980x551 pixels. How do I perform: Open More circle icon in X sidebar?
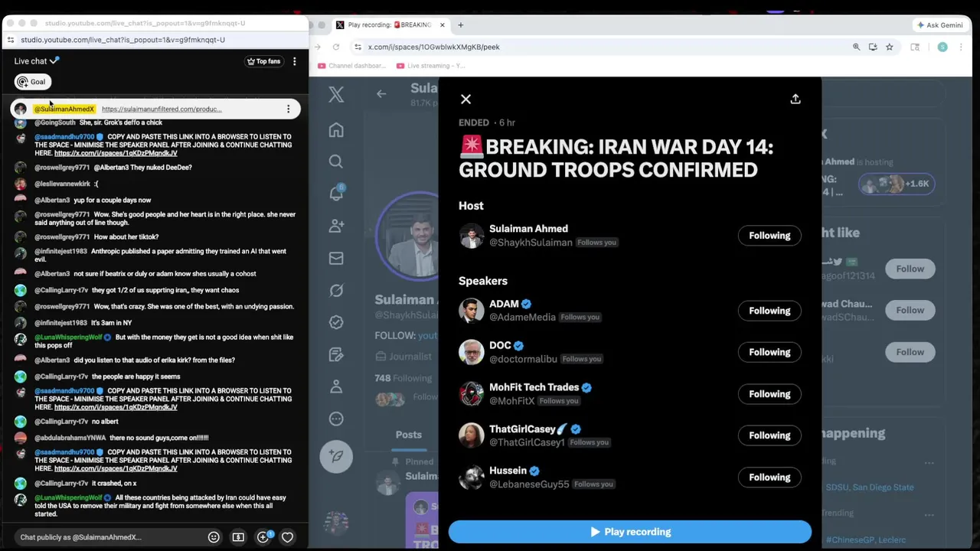point(336,419)
